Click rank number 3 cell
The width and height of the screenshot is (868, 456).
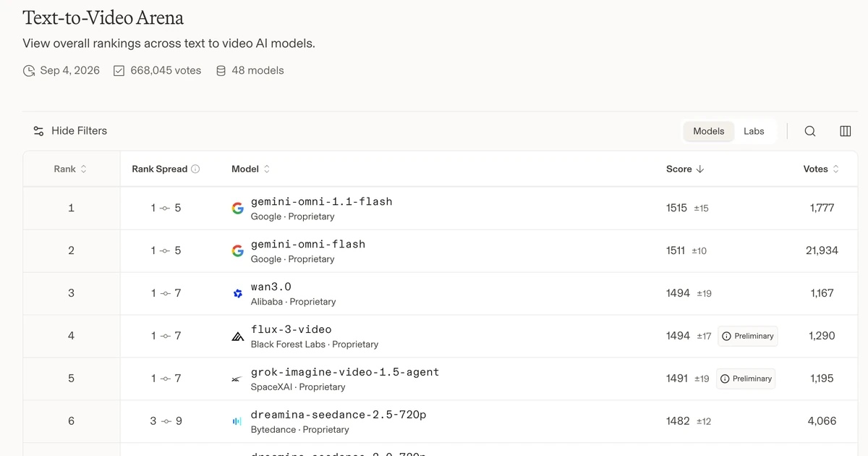pos(71,293)
